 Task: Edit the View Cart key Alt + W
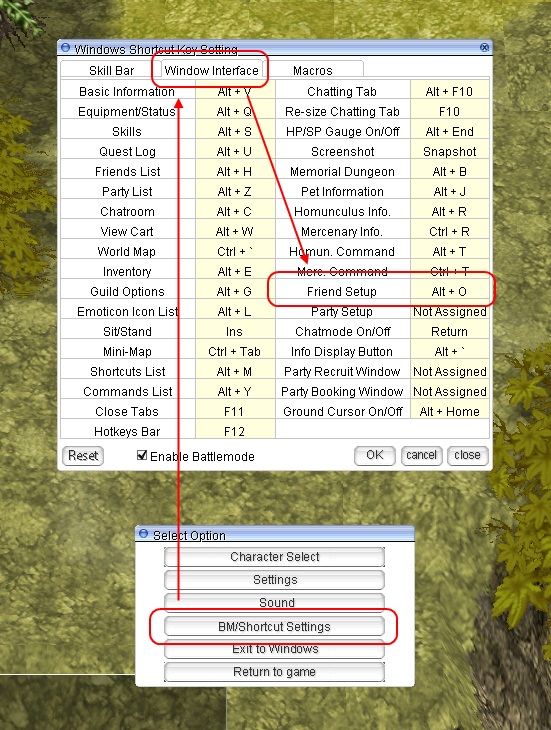click(235, 231)
